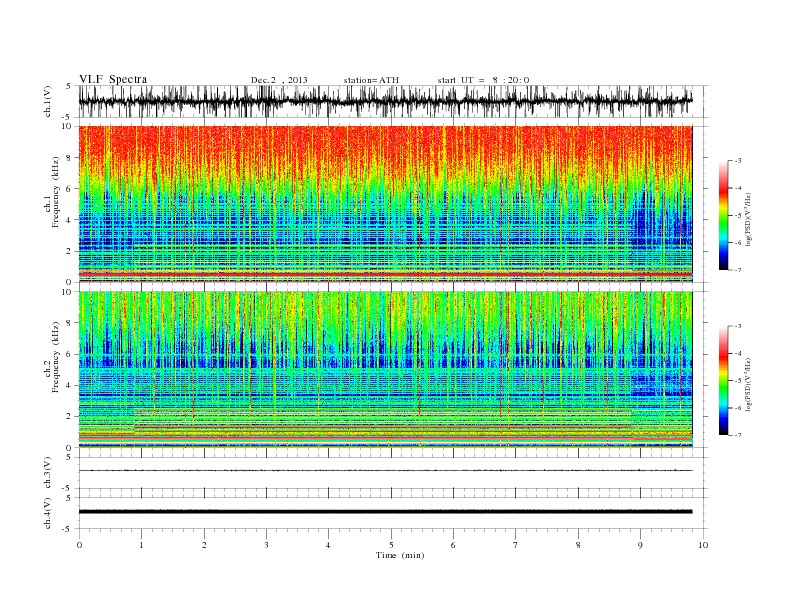Click inside the ch.1 spectrogram plot
The image size is (792, 612).
(385, 204)
